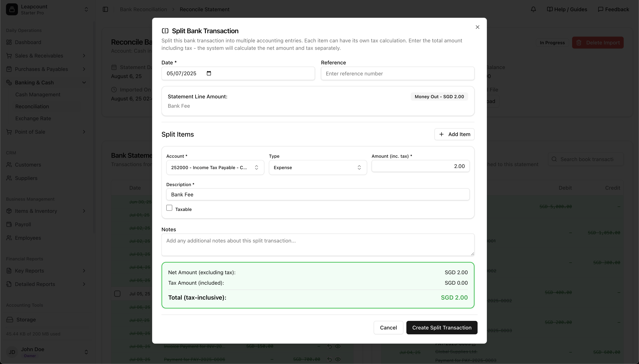Expand Purchases & Payables chevron
The image size is (639, 364).
click(84, 69)
